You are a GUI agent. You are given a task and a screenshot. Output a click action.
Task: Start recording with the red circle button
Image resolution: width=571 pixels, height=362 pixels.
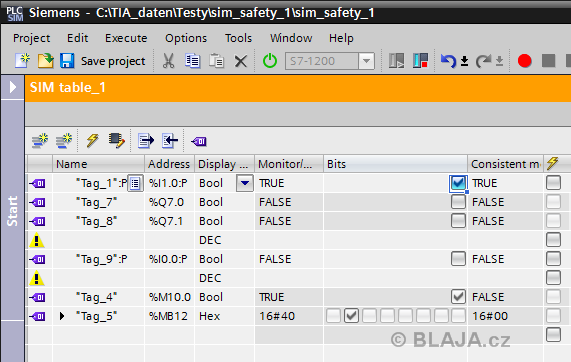pyautogui.click(x=524, y=61)
